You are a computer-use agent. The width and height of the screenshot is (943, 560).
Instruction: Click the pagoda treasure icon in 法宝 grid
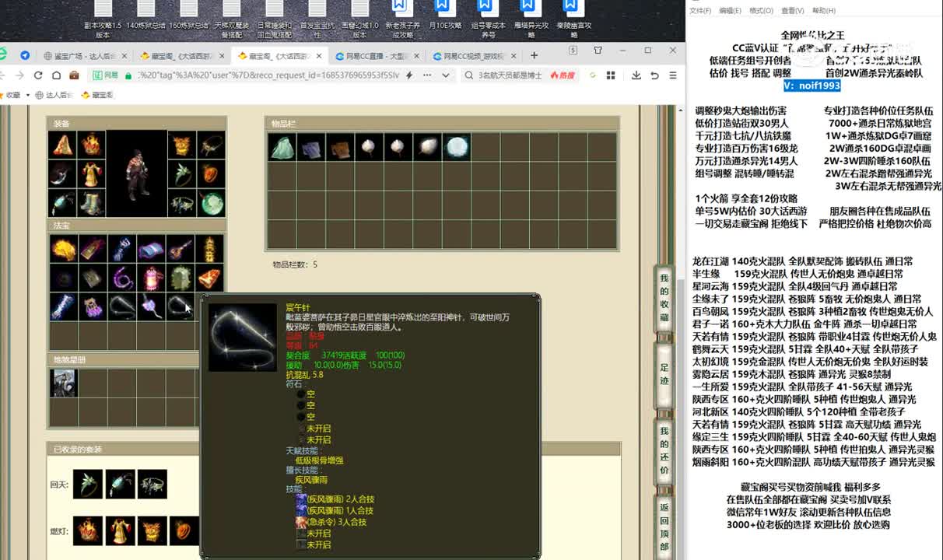(211, 249)
